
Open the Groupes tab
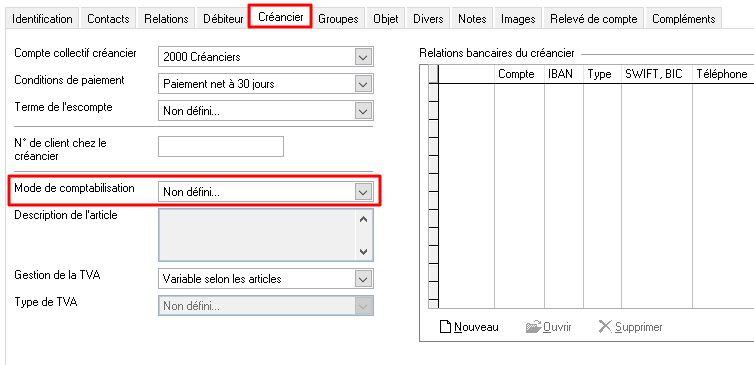[x=339, y=19]
